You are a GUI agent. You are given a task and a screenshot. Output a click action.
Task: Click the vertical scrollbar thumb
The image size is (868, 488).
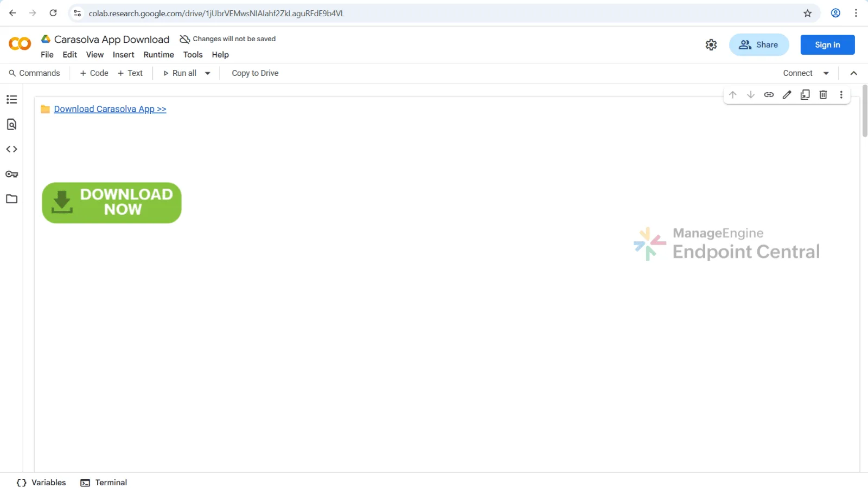865,111
